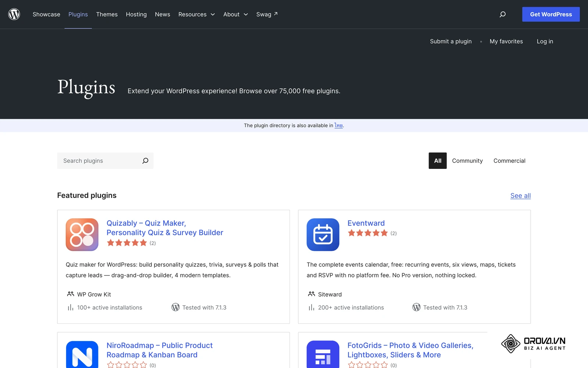The image size is (588, 368).
Task: Open Quizably – Quiz Maker plugin title
Action: [165, 228]
